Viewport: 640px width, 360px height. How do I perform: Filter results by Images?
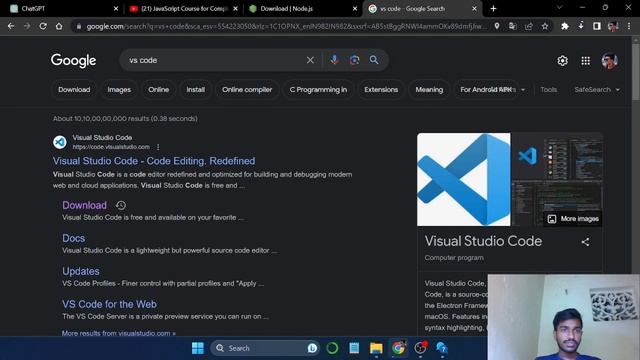click(119, 90)
